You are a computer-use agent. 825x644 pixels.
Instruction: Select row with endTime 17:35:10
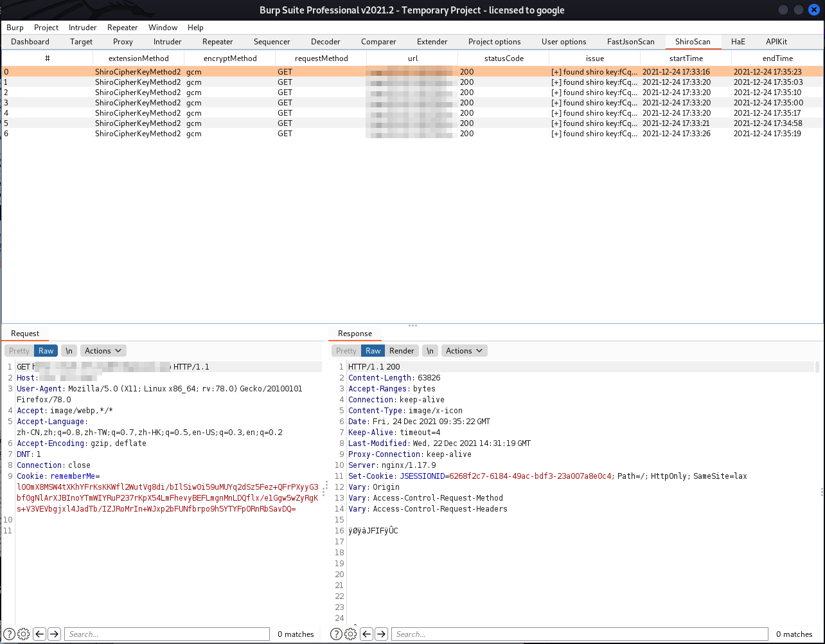[412, 92]
